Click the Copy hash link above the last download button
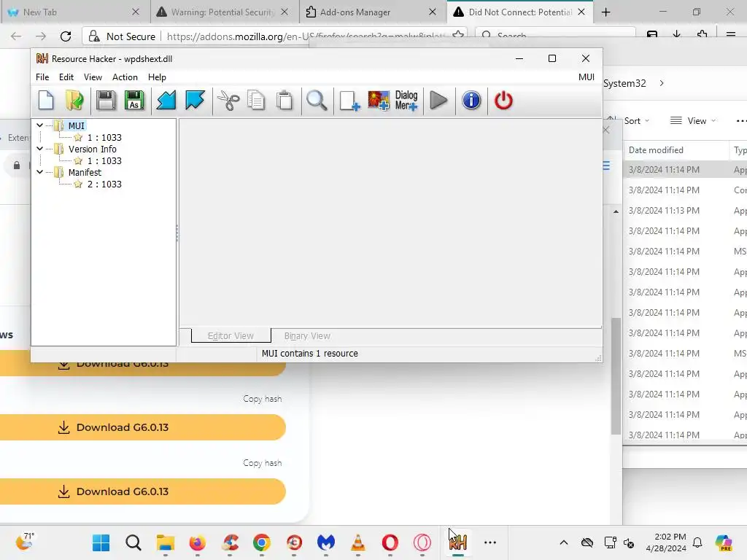This screenshot has height=560, width=747. (x=263, y=463)
